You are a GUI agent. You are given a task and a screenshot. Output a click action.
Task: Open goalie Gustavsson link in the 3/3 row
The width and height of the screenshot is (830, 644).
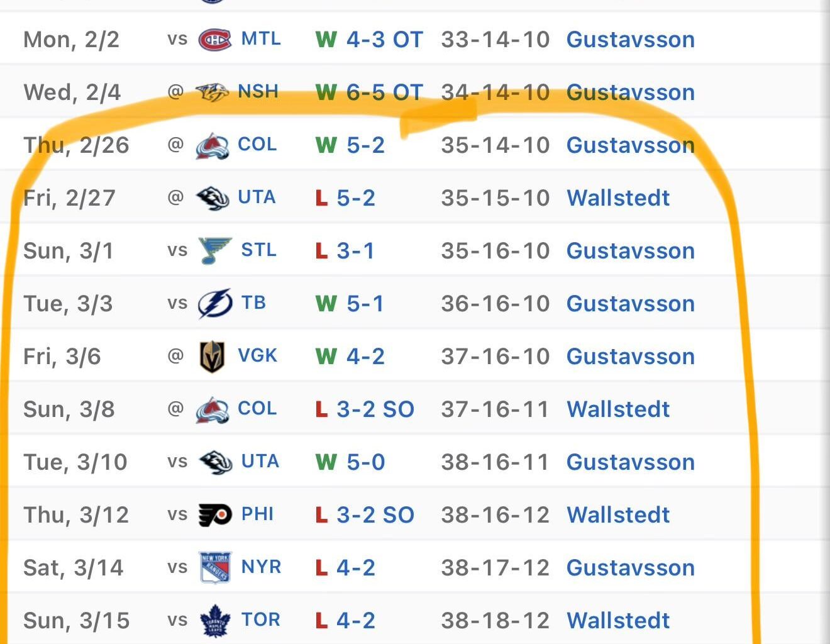tap(631, 304)
